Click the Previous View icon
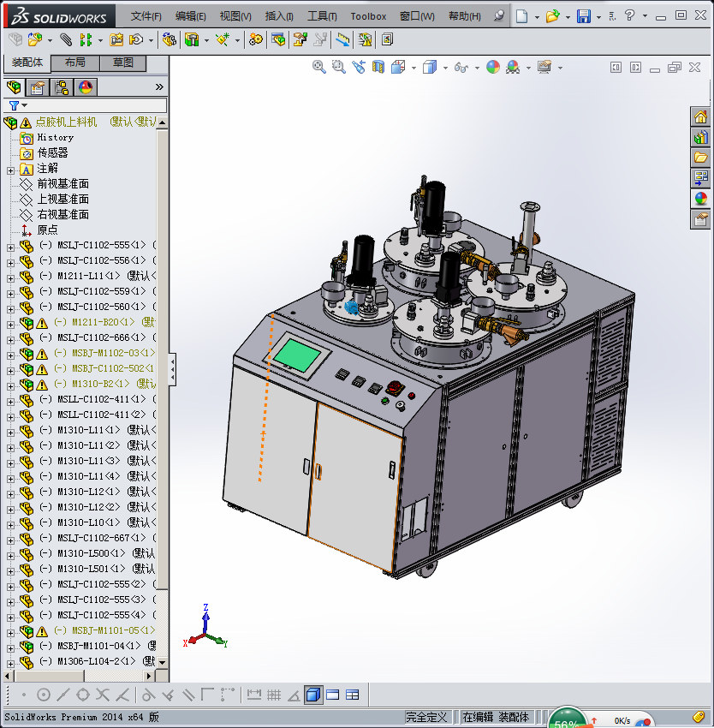Image resolution: width=714 pixels, height=728 pixels. (x=359, y=68)
